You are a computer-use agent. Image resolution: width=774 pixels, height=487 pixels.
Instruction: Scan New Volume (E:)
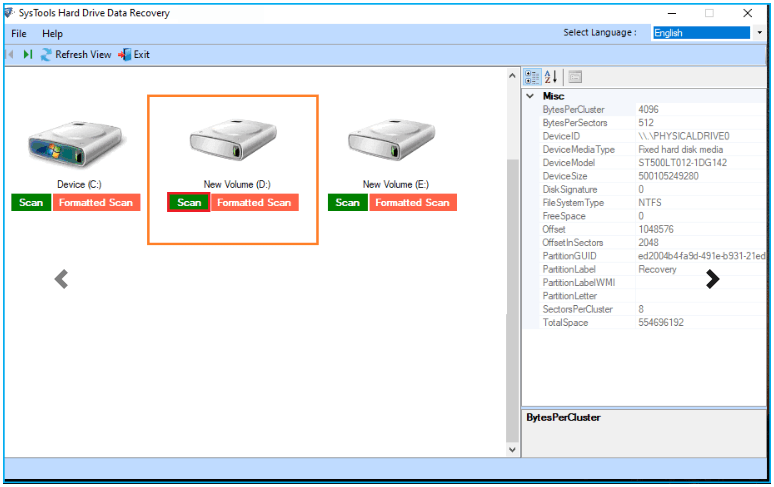tap(348, 202)
